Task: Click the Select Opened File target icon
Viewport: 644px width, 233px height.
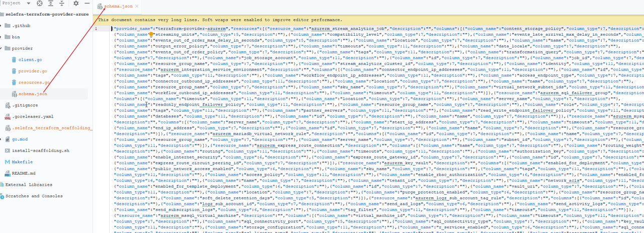Action: pos(40,3)
